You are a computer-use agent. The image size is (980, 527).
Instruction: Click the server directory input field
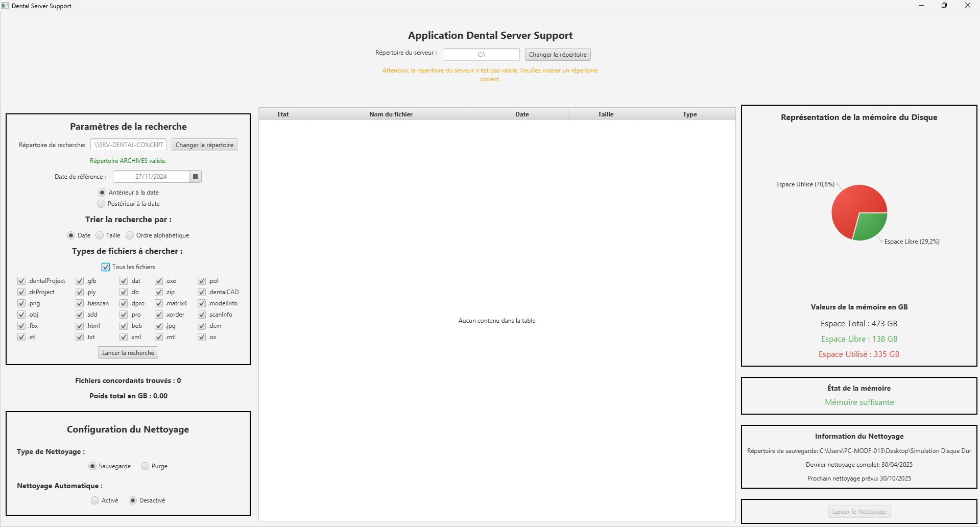481,54
